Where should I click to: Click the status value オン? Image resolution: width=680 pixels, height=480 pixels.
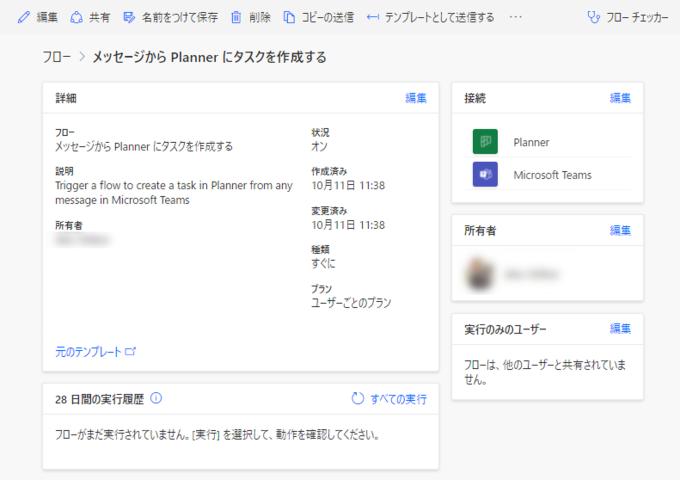(x=319, y=147)
